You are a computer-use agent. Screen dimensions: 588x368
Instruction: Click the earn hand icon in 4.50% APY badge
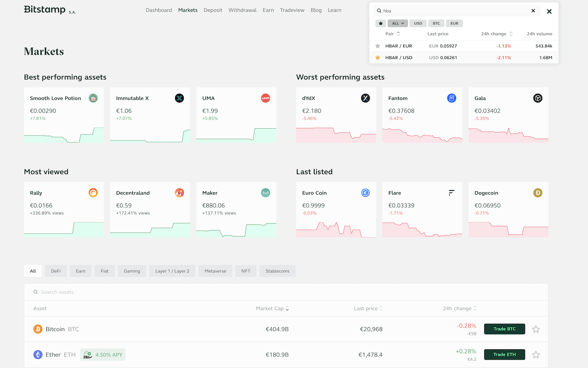coord(88,355)
